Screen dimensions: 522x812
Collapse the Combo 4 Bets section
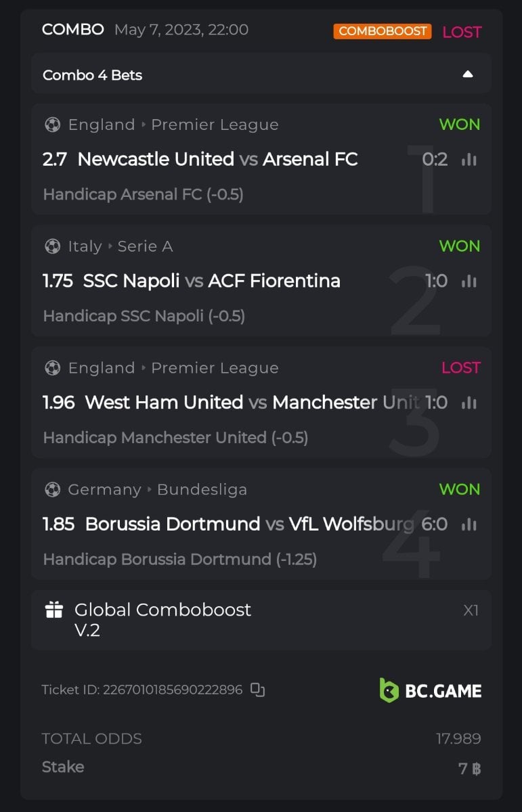coord(467,74)
